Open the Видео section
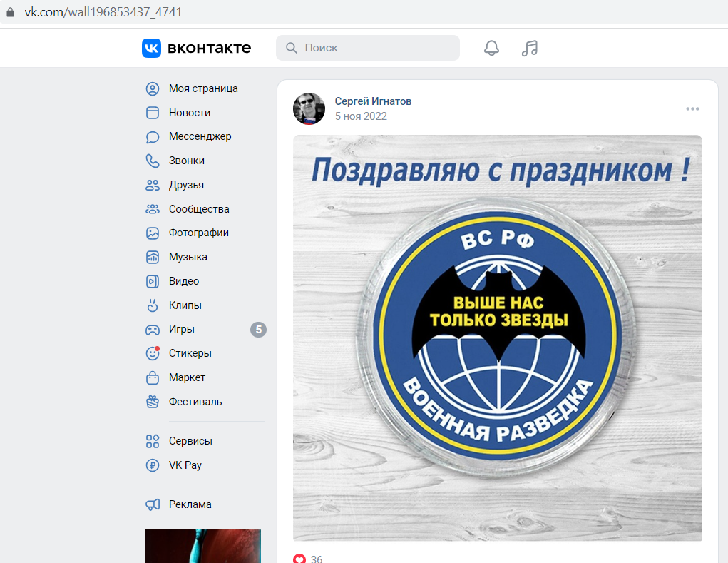Screen dimensions: 728x563 click(184, 281)
